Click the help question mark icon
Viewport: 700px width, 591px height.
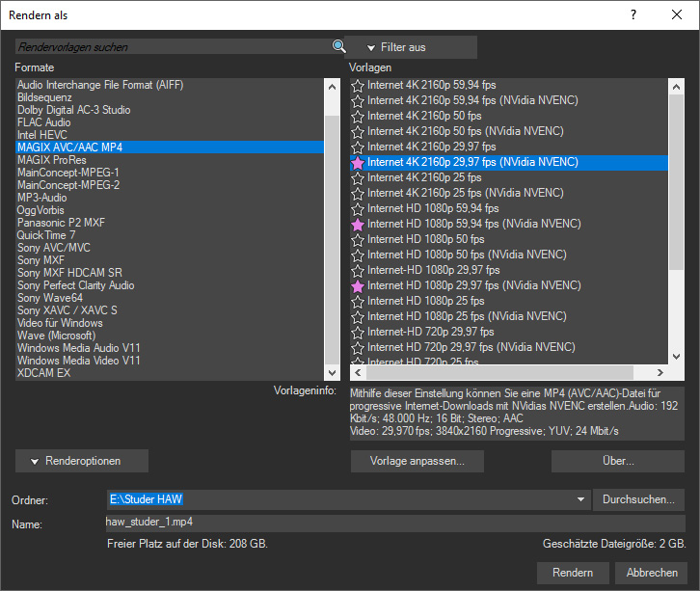click(x=633, y=15)
